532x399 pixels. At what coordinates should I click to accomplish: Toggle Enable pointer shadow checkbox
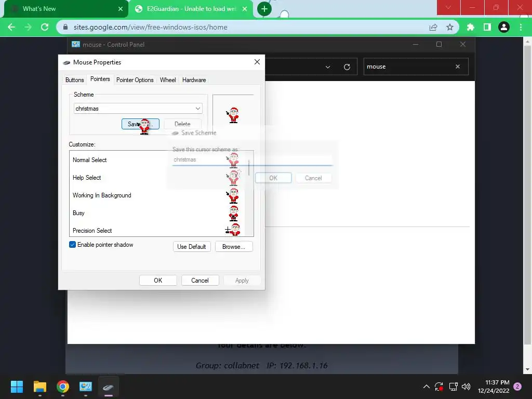click(x=72, y=245)
